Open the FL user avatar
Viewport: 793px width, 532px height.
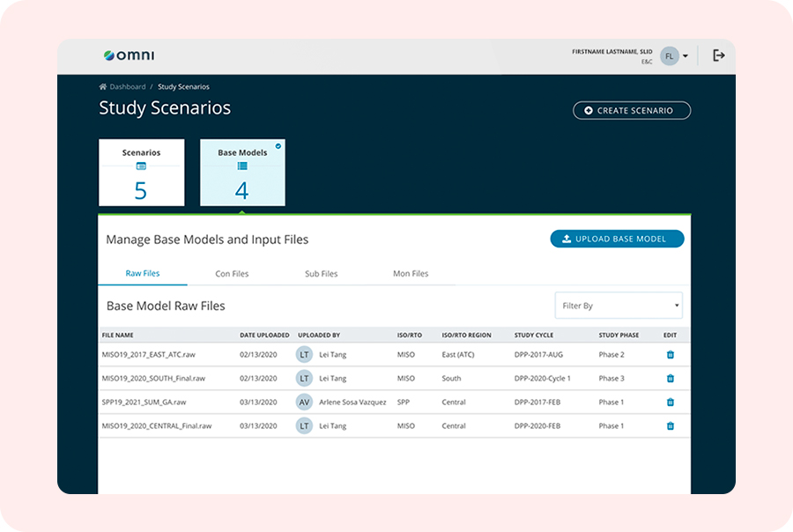pyautogui.click(x=669, y=56)
